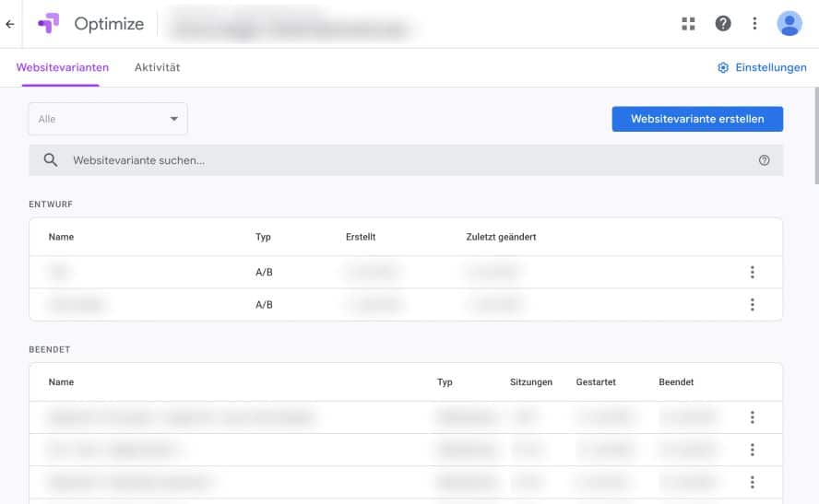The width and height of the screenshot is (819, 504).
Task: Click blurred container name in header
Action: (x=291, y=27)
